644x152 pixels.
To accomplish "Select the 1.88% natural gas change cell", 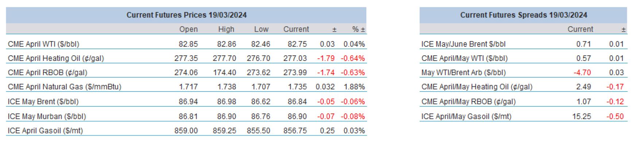I will pos(354,87).
